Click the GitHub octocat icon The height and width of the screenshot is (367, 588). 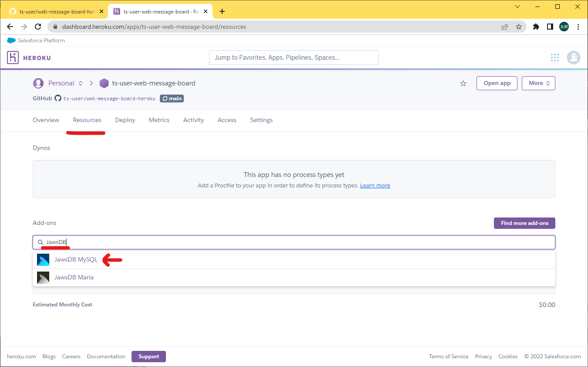coord(58,99)
